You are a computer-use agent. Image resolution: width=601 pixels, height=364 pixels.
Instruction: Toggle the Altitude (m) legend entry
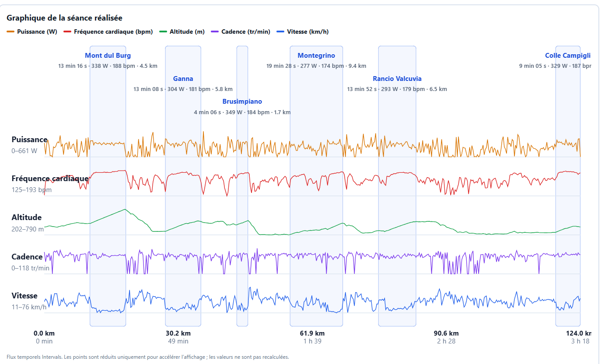[x=182, y=31]
